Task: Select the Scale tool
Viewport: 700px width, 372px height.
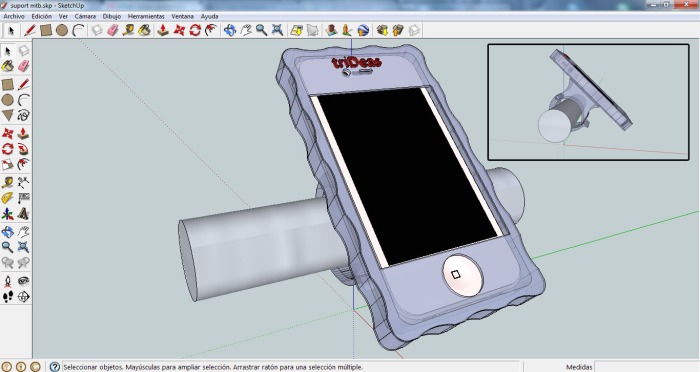Action: pyautogui.click(x=8, y=165)
